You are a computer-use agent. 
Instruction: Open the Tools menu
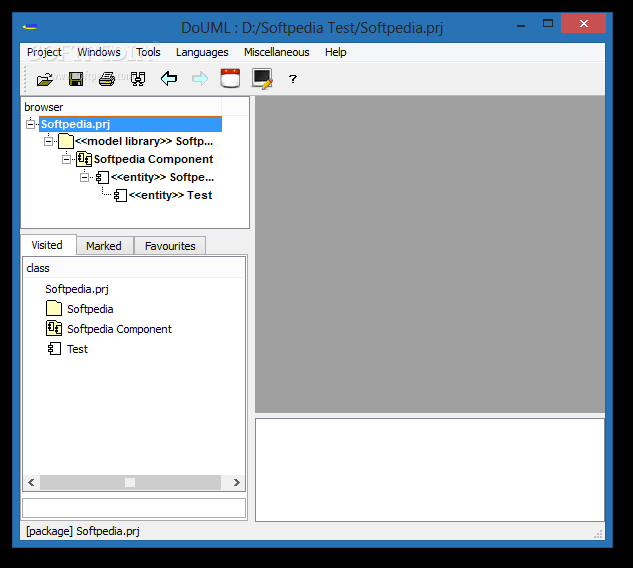148,52
